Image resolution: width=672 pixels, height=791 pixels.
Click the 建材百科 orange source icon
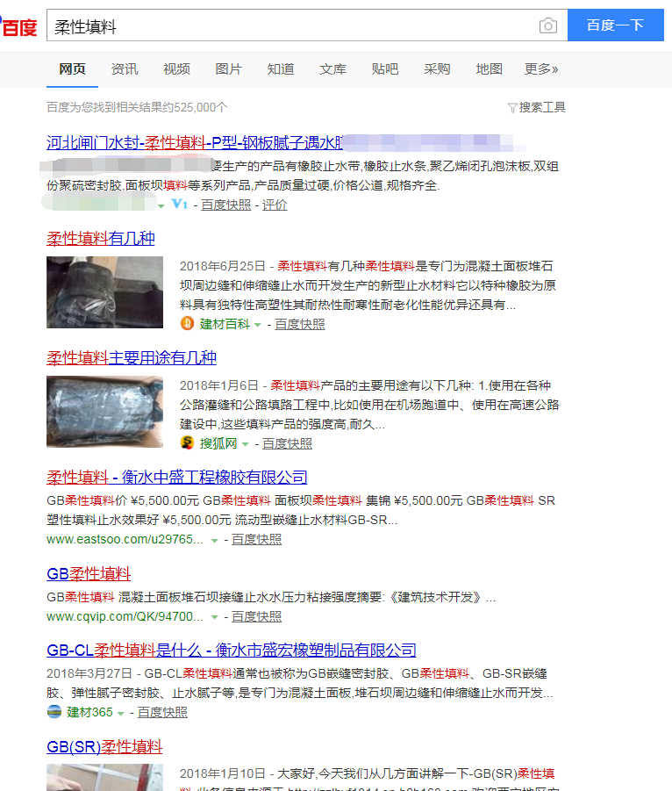point(187,323)
